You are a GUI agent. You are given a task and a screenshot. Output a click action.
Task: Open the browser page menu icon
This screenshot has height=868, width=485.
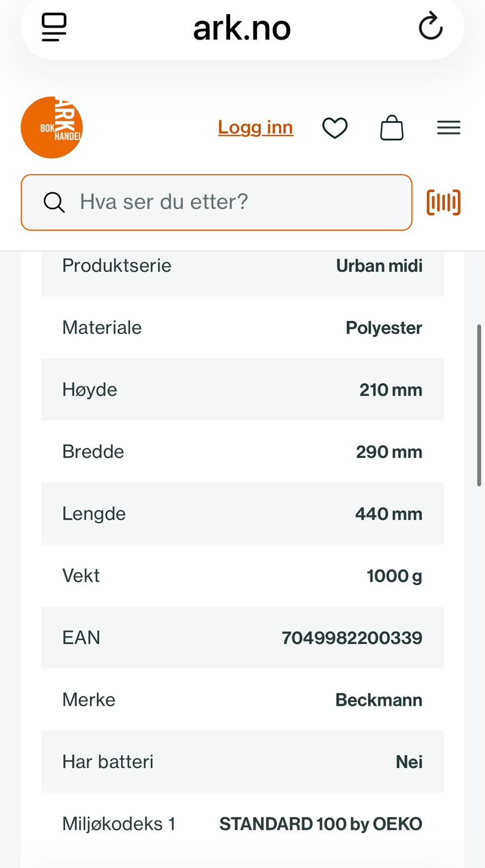point(54,27)
